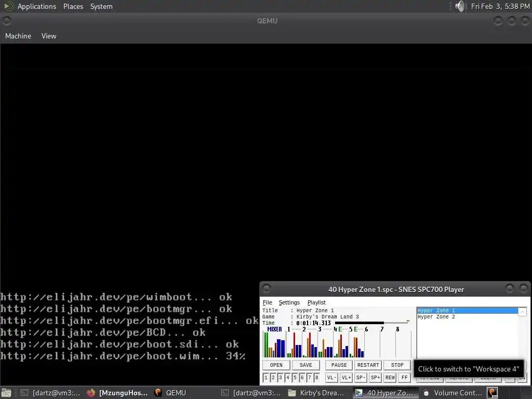Image resolution: width=532 pixels, height=399 pixels.
Task: Click the MIXER level meter
Action: click(x=274, y=344)
